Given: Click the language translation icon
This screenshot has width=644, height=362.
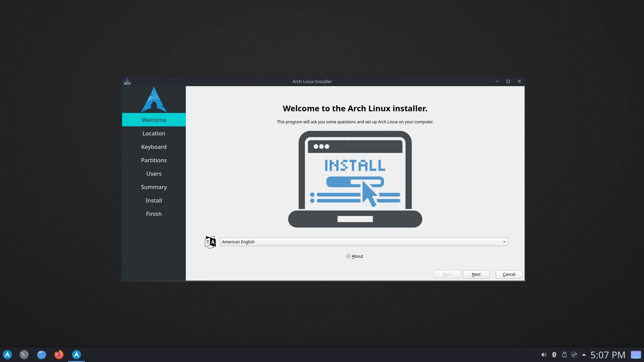Looking at the screenshot, I should click(x=210, y=242).
